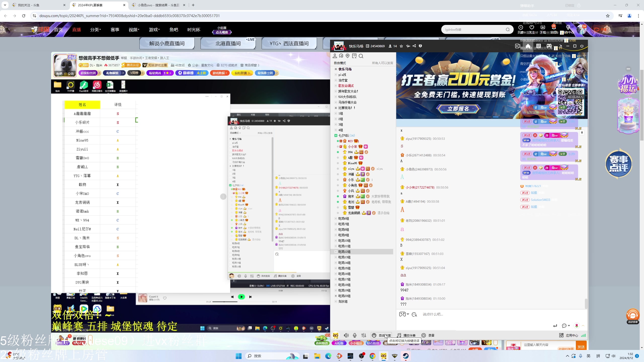Expand the 吃鸡20组 channel node
Viewport: 644px width, 362px height.
click(x=336, y=296)
